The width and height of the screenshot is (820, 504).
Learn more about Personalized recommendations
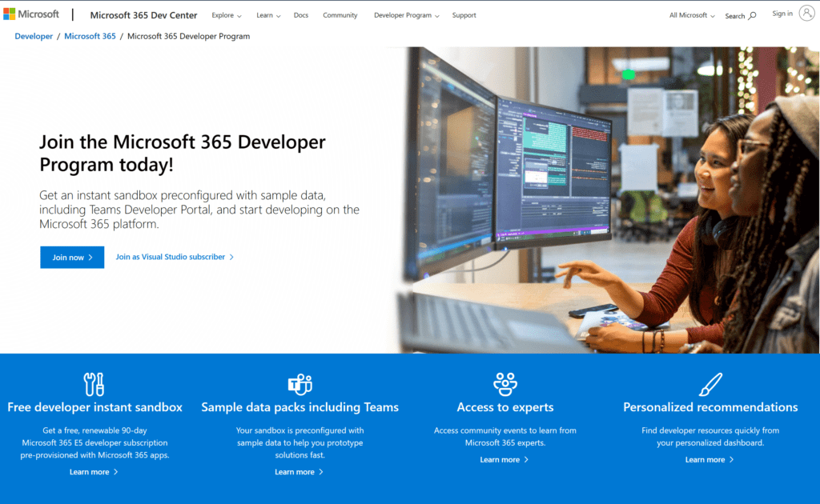[709, 460]
